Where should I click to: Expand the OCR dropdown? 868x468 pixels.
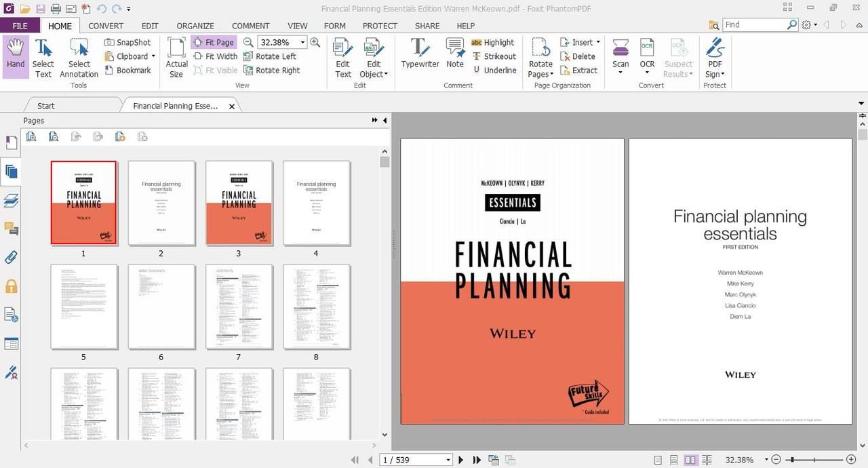pos(648,73)
